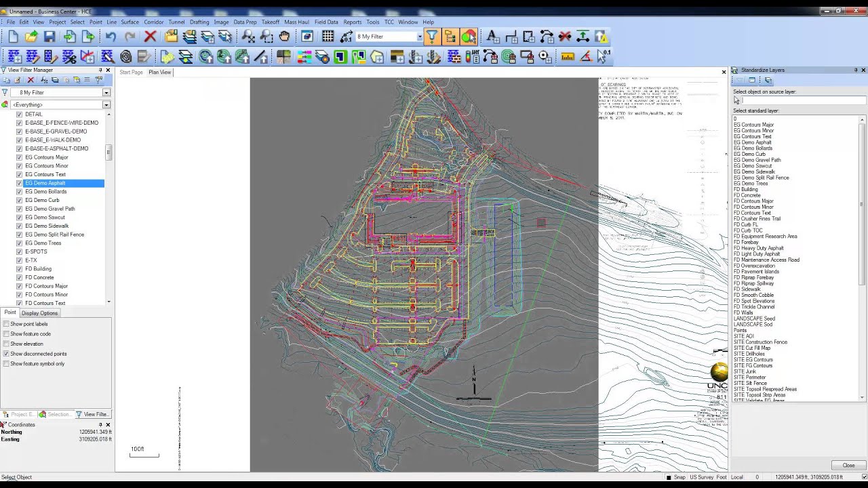Save project with floppy disk icon
Screen dimensions: 868x488
(50, 37)
